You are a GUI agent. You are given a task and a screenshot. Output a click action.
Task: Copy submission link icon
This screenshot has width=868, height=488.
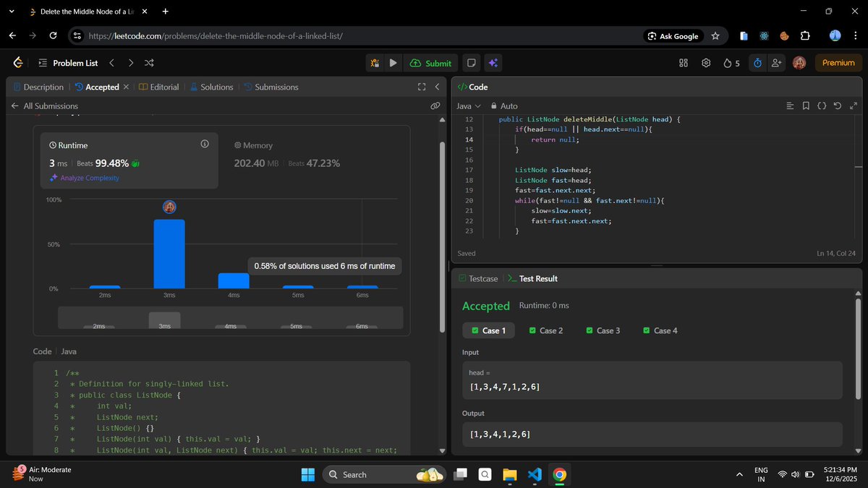click(x=435, y=106)
